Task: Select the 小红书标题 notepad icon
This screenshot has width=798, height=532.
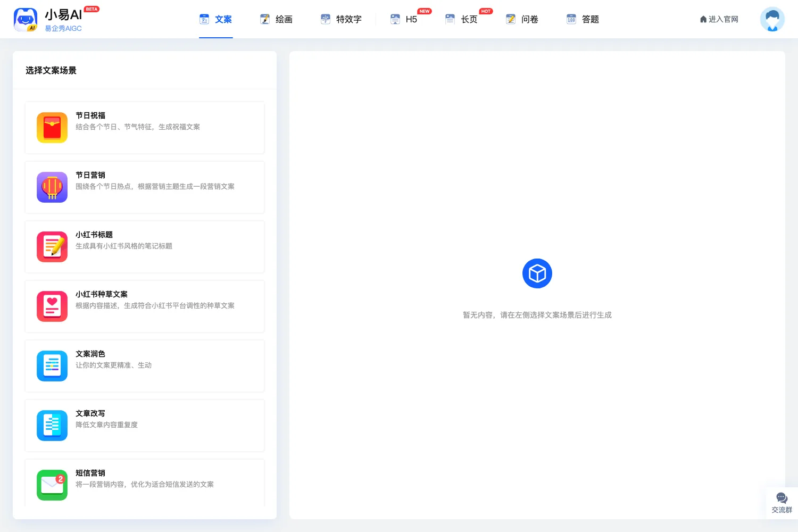Action: pos(52,247)
